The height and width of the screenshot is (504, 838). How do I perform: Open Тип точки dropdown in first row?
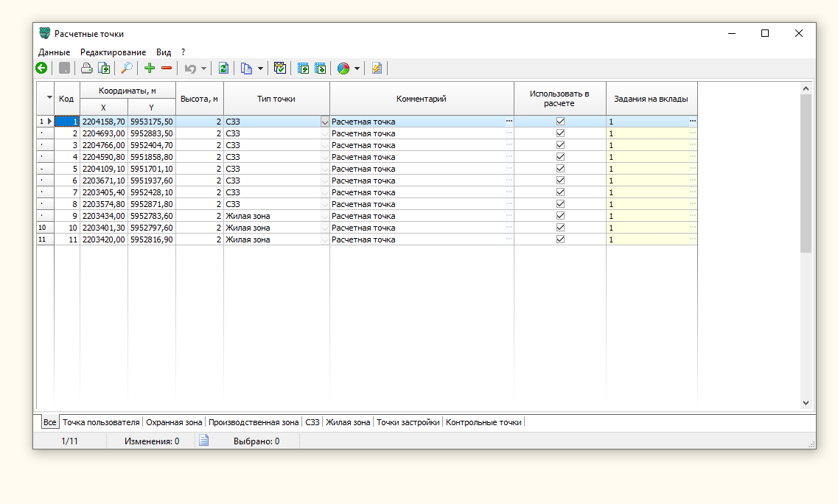(x=324, y=122)
